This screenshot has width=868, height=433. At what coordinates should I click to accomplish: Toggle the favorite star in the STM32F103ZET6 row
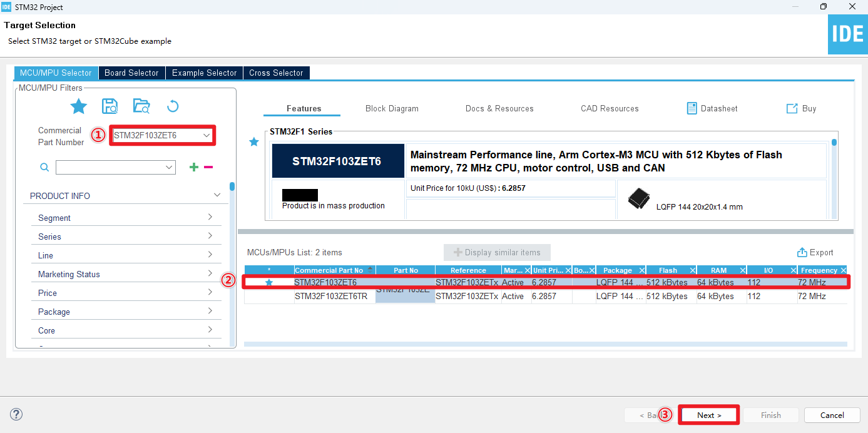coord(269,282)
